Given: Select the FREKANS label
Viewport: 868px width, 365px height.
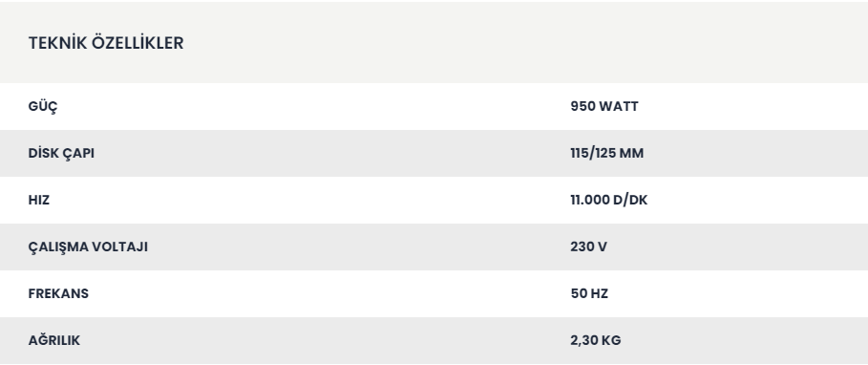Looking at the screenshot, I should [58, 293].
